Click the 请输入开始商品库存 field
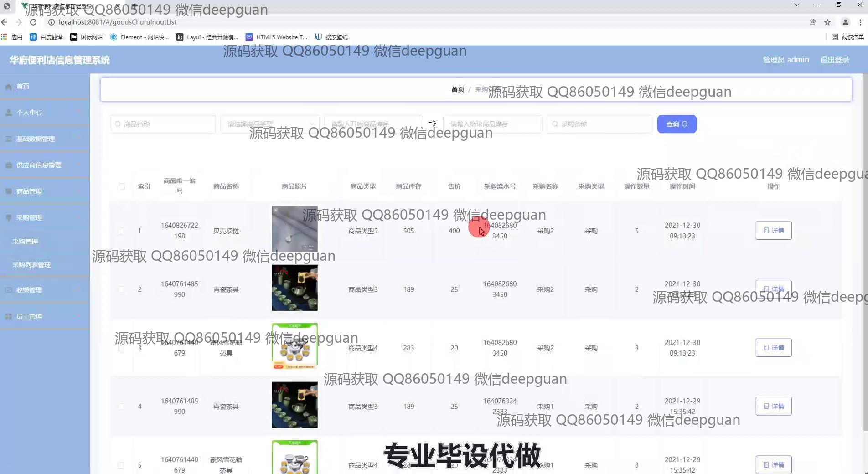 [x=373, y=124]
